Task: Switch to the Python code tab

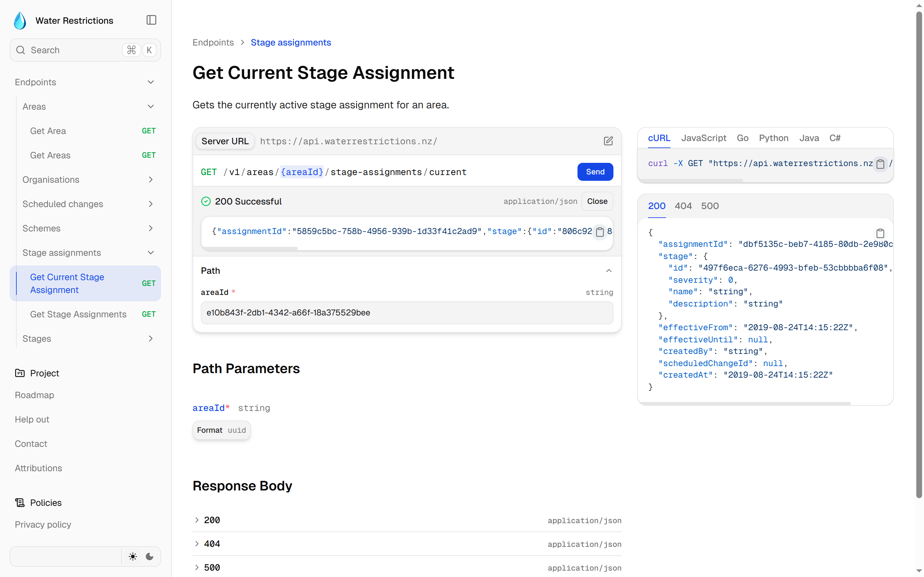Action: [773, 138]
